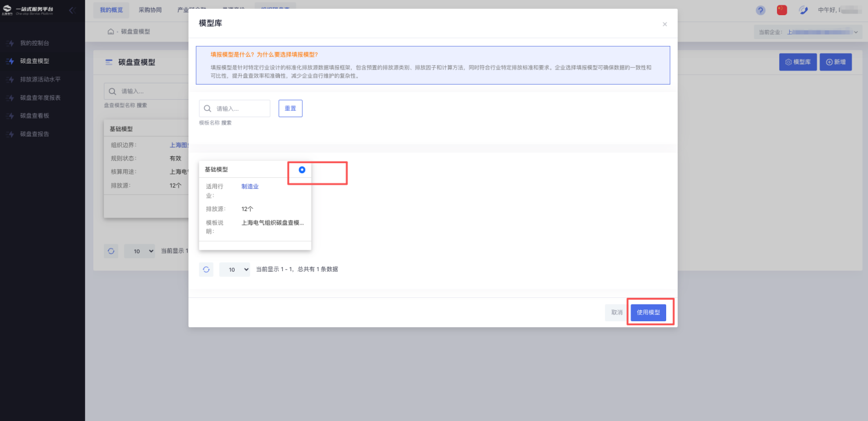Open 排放源活动水平 in the sidebar
Viewport: 868px width, 421px height.
coord(40,79)
